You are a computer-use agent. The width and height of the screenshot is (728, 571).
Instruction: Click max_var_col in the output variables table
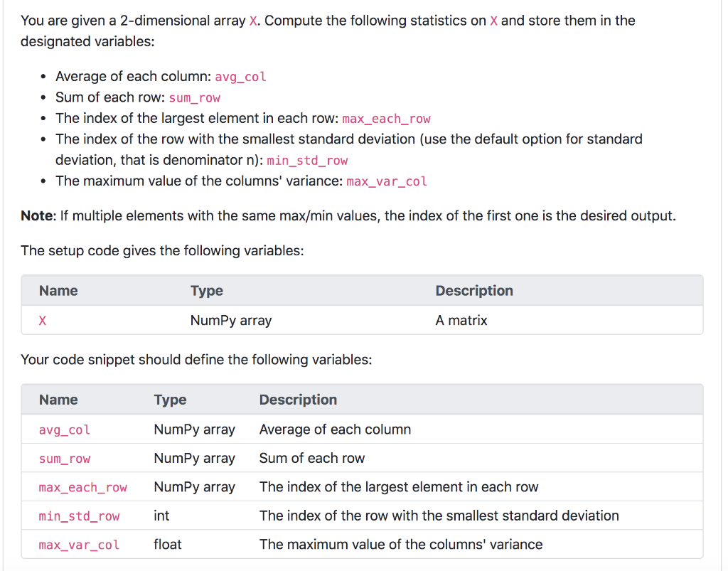click(x=80, y=545)
